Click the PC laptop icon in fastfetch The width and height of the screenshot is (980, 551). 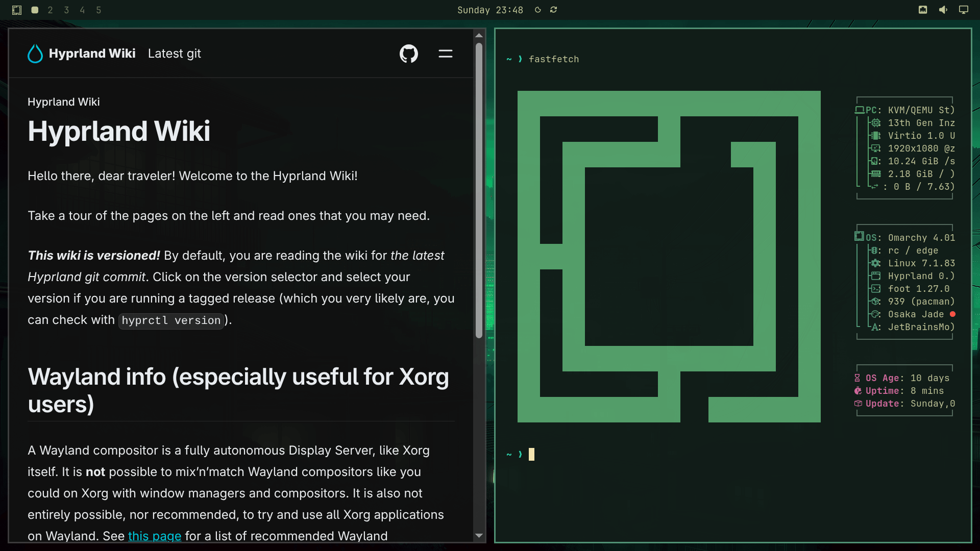(x=860, y=110)
